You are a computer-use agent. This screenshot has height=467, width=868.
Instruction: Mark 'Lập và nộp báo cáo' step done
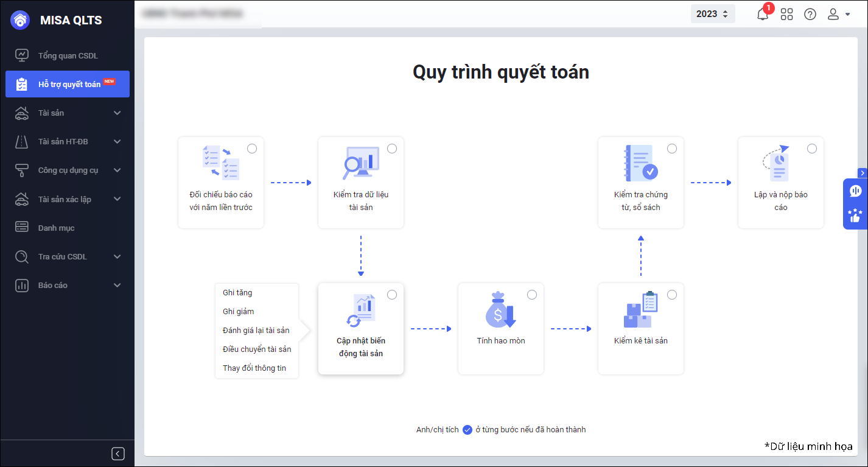pyautogui.click(x=812, y=149)
